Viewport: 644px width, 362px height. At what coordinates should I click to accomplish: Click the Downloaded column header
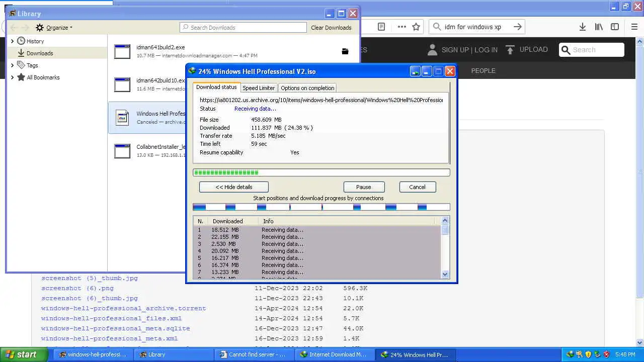click(x=233, y=221)
